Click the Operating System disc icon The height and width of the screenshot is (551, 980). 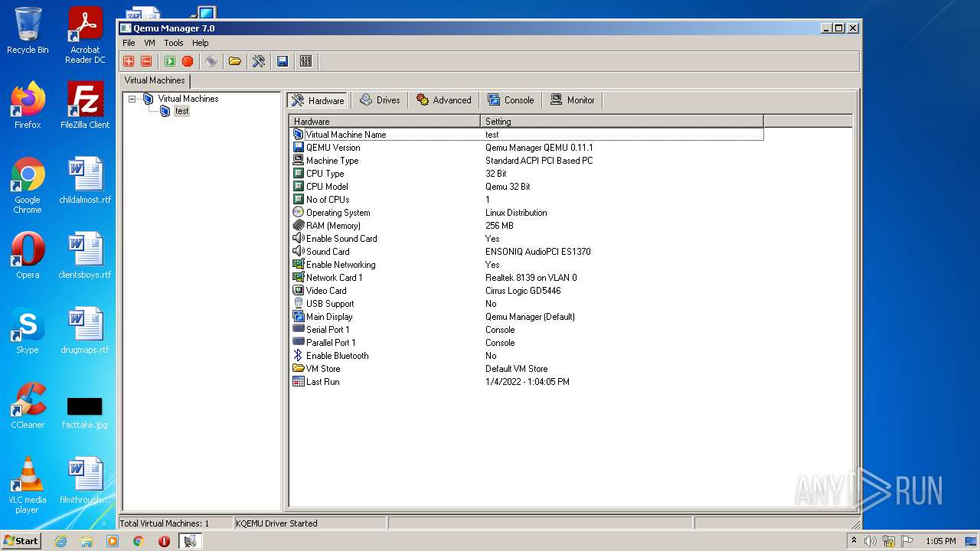click(x=299, y=213)
